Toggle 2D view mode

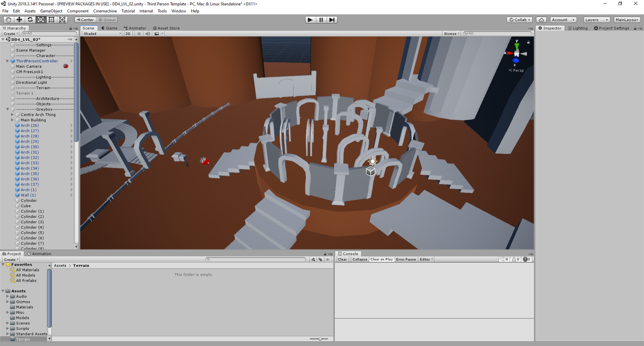point(128,34)
